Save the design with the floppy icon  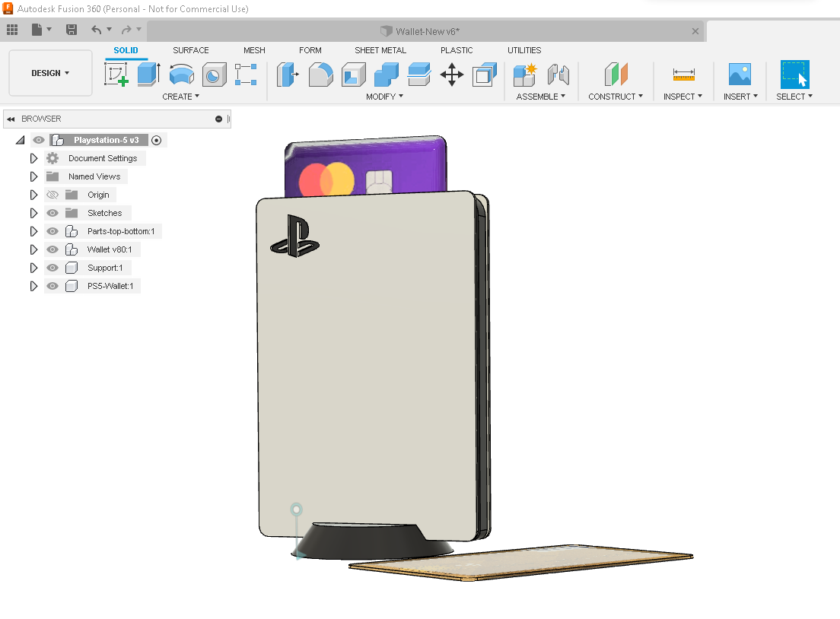[x=72, y=30]
